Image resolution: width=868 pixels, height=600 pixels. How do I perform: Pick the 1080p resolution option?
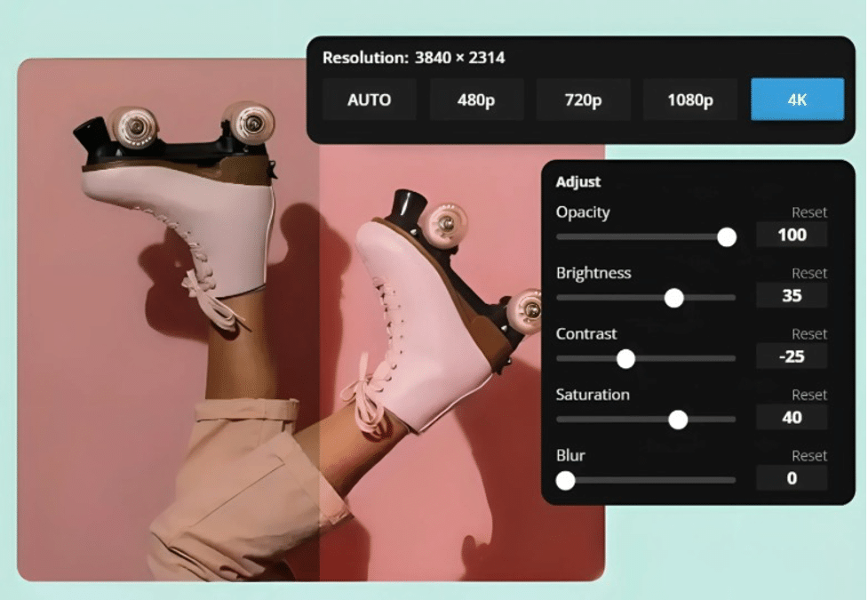point(690,100)
